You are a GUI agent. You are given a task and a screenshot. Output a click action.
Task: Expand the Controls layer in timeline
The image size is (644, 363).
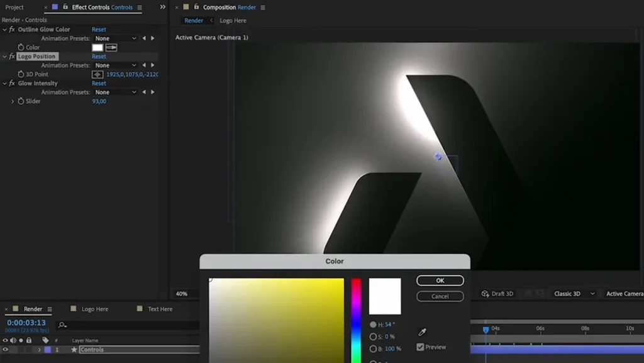click(x=40, y=350)
